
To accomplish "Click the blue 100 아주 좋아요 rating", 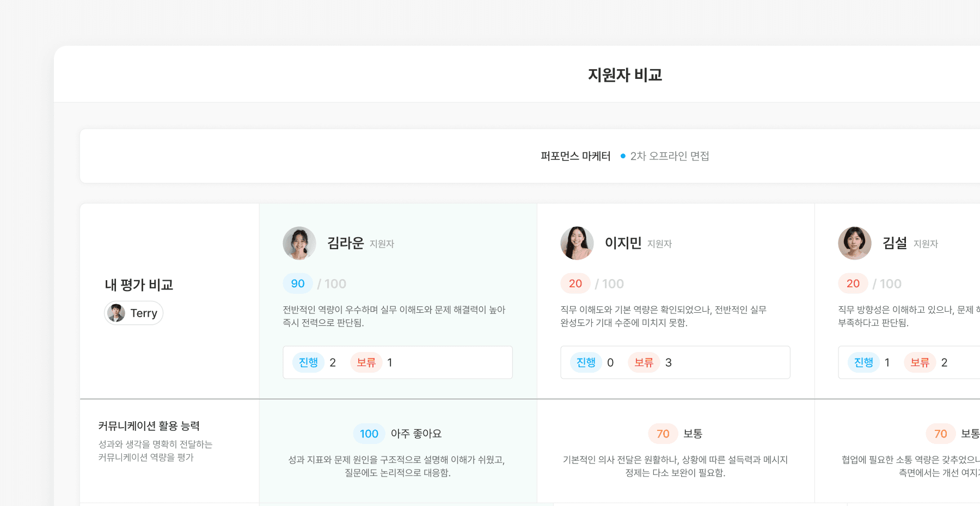I will 369,434.
